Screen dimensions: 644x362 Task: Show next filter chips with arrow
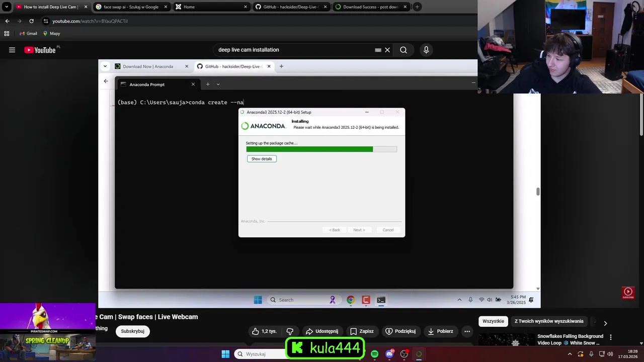coord(605,323)
